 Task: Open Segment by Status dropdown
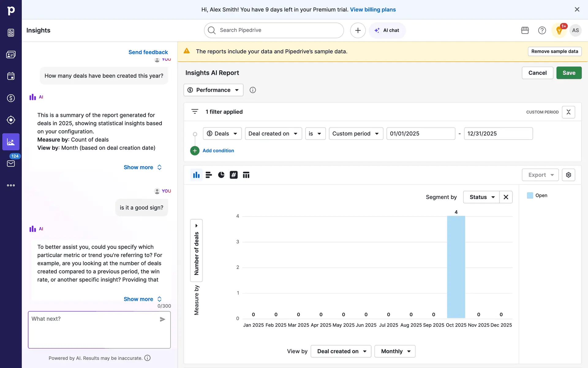coord(482,197)
